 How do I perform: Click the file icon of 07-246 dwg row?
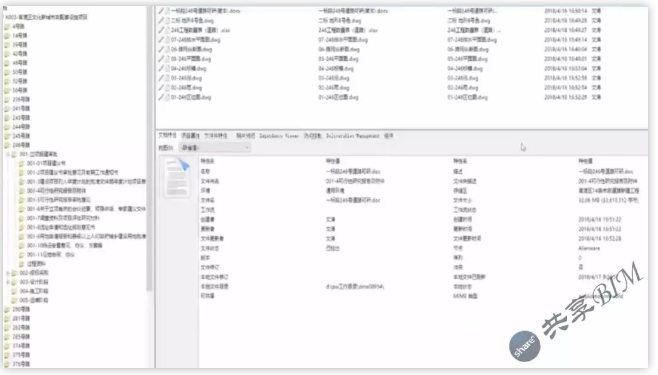click(167, 40)
